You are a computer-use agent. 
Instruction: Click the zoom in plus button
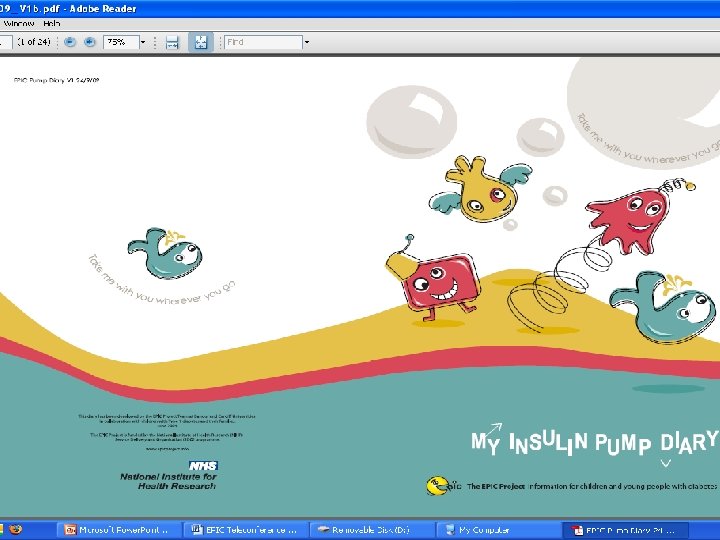click(x=90, y=42)
